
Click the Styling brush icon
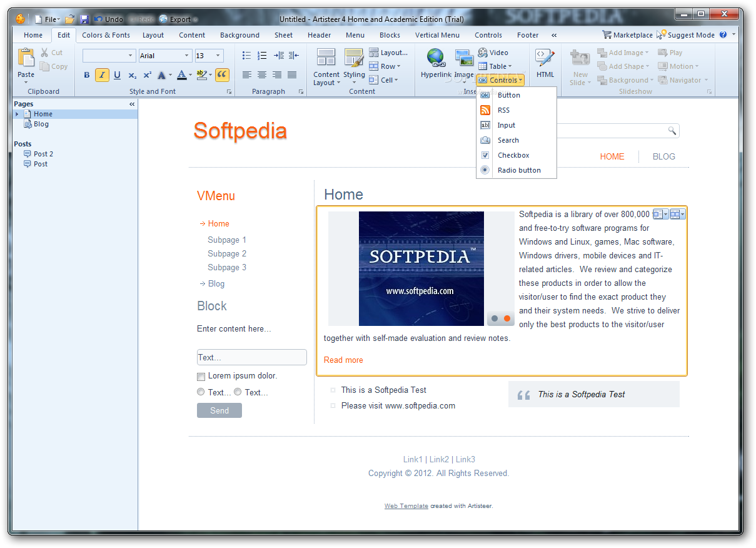pyautogui.click(x=354, y=59)
